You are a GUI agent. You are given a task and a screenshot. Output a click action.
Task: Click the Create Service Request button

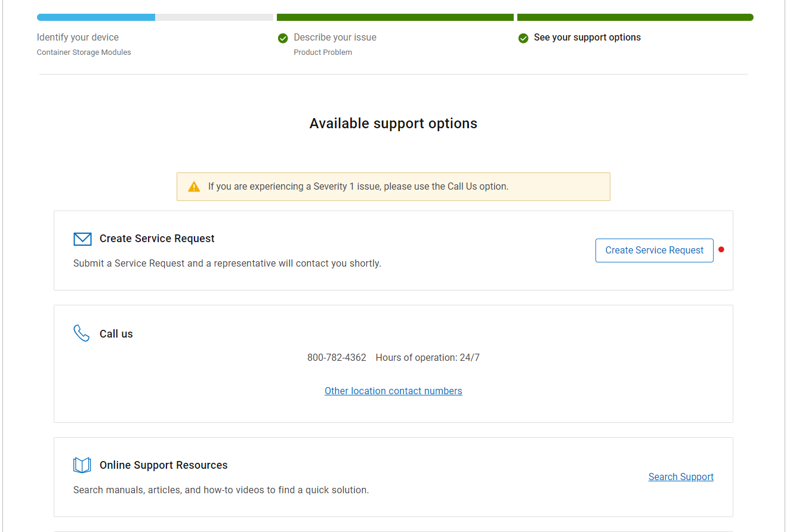654,250
